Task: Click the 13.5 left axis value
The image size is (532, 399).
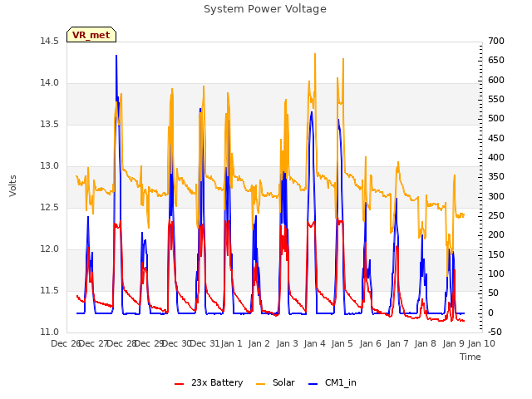Action: [50, 125]
